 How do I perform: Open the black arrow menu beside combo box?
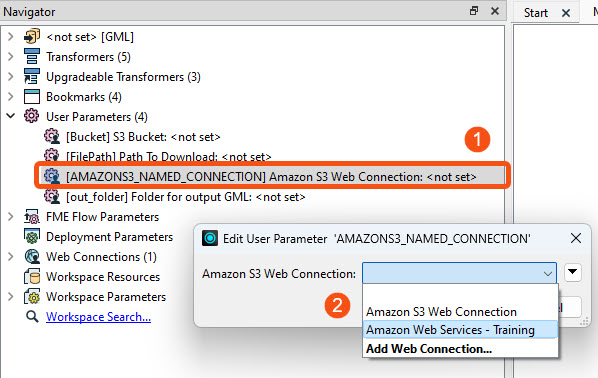pos(572,272)
